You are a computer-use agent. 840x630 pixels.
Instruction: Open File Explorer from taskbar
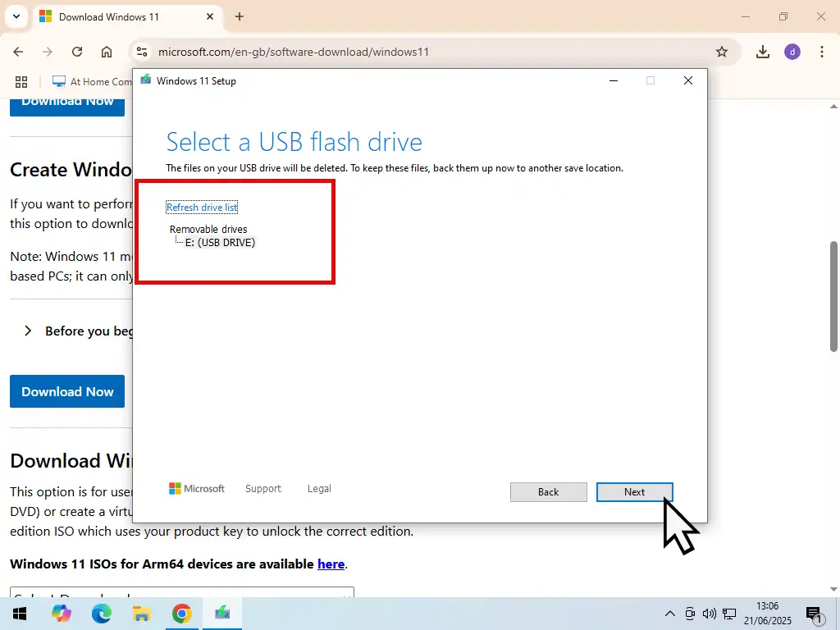(x=141, y=614)
